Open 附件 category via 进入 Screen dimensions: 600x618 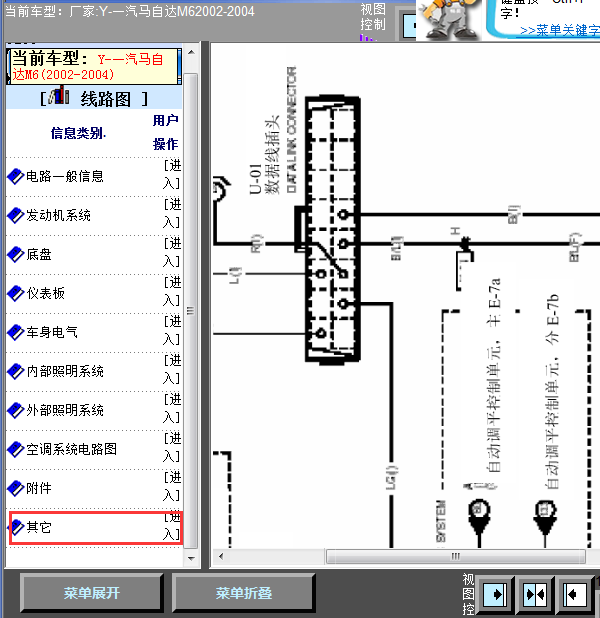(x=172, y=486)
